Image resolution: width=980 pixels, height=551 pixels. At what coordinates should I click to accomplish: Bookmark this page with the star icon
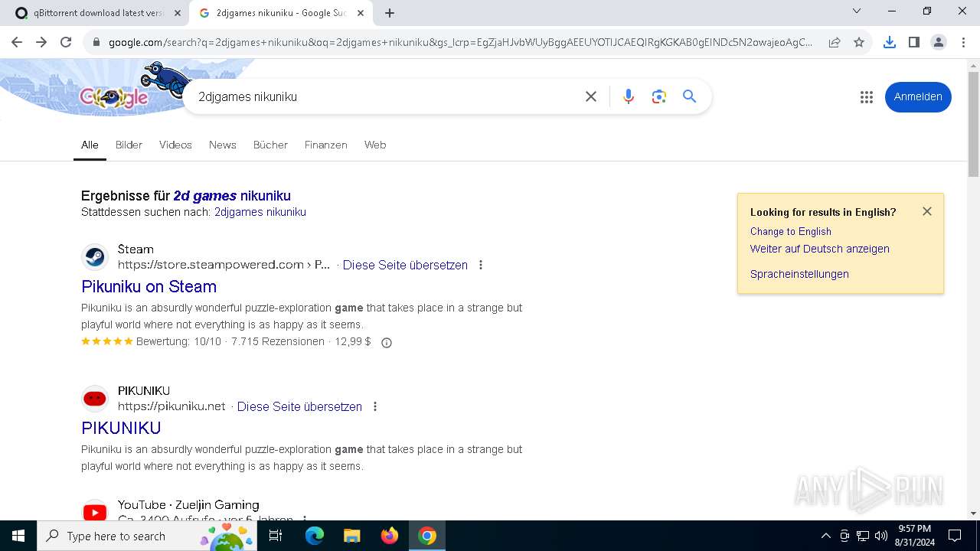click(x=859, y=42)
